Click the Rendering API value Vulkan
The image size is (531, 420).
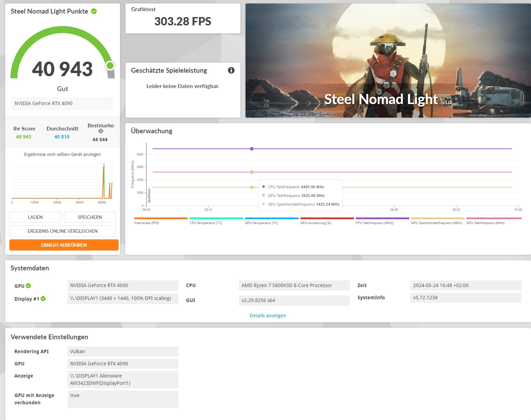(123, 351)
